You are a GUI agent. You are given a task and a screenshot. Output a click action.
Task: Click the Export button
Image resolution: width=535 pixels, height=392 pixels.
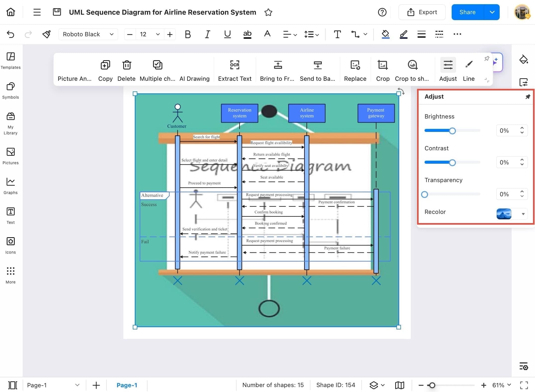[422, 12]
